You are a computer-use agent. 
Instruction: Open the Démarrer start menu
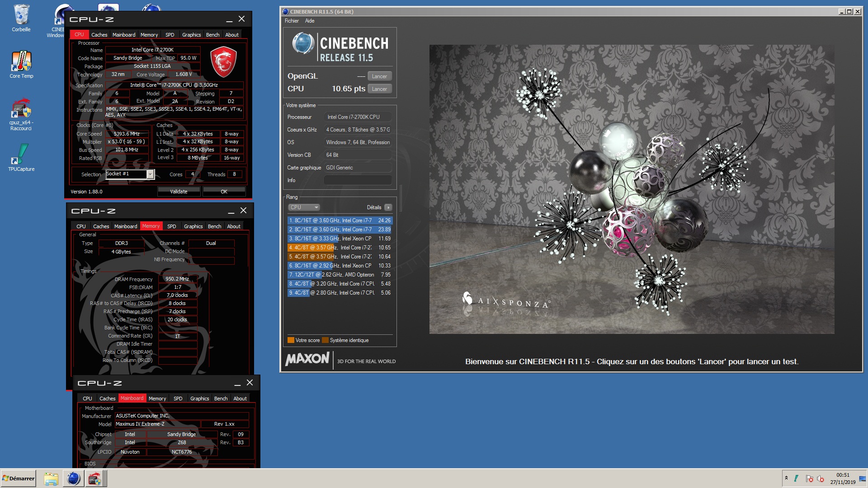(x=18, y=479)
